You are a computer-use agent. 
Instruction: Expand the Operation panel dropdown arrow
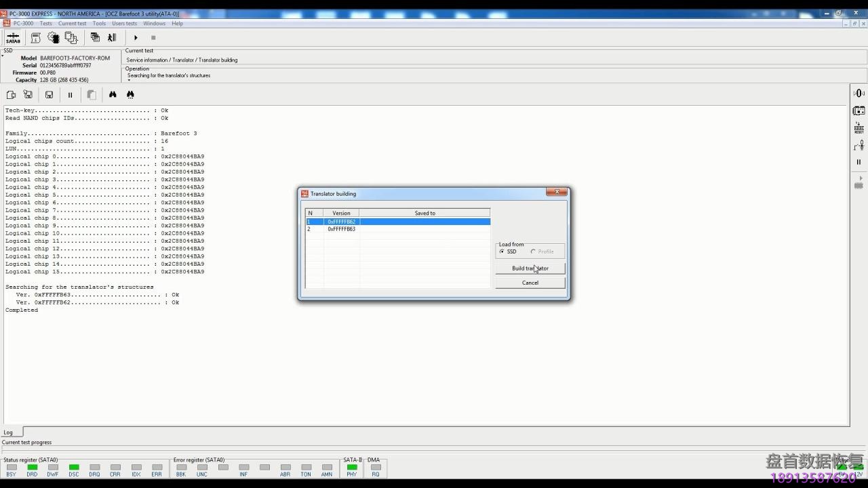(x=129, y=80)
